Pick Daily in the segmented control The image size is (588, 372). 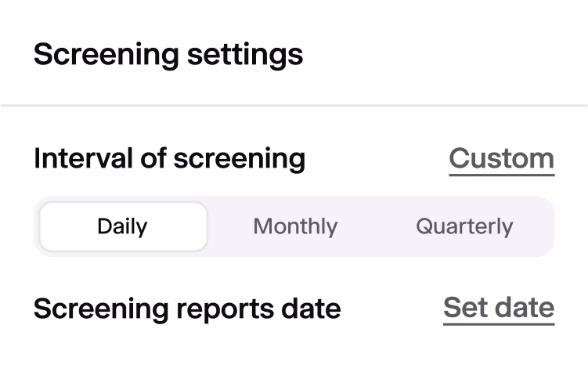(123, 226)
